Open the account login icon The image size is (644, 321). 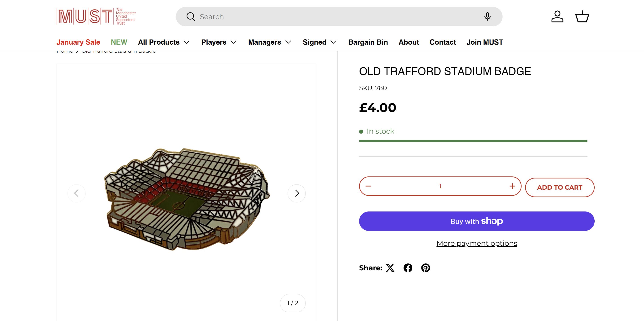[x=557, y=17]
